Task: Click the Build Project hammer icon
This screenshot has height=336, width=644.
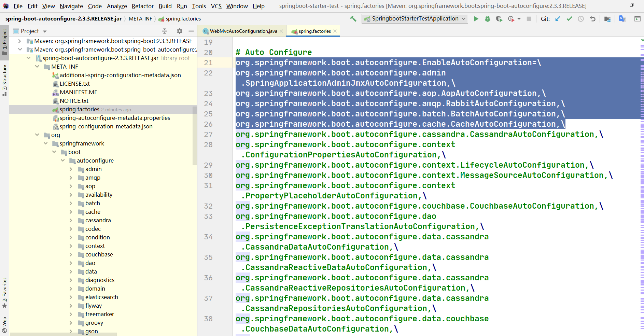Action: 353,19
